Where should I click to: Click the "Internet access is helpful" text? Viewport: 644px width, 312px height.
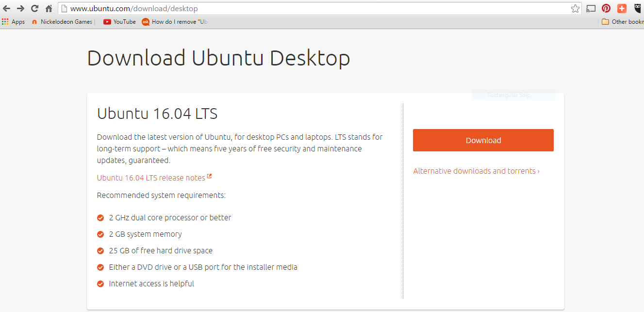pyautogui.click(x=151, y=284)
